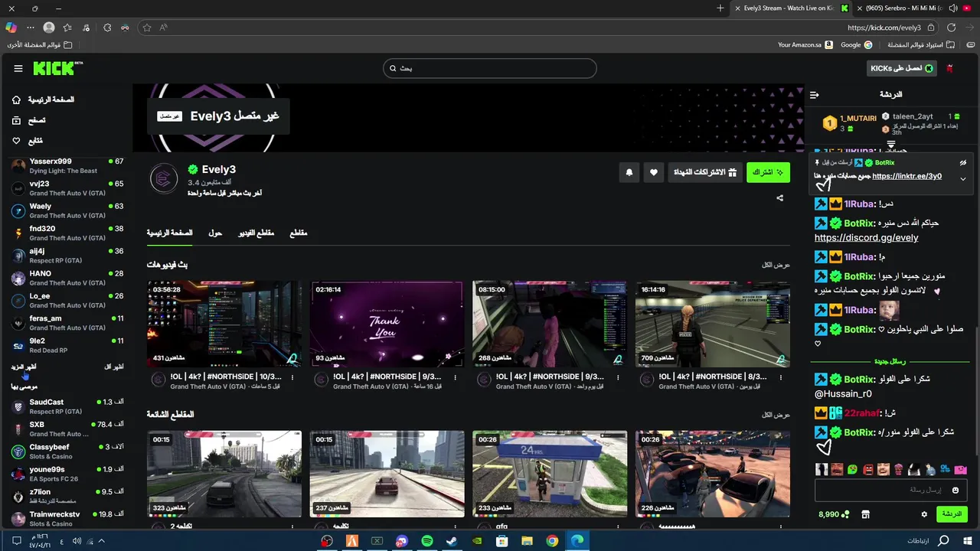Click Edge Copilot icon

tap(11, 28)
